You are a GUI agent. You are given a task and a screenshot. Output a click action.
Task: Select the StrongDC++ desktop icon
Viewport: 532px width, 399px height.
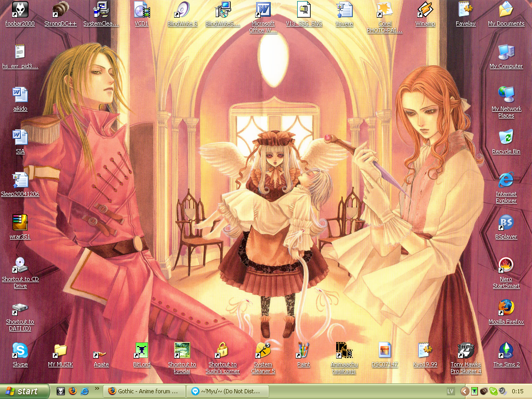(x=60, y=14)
